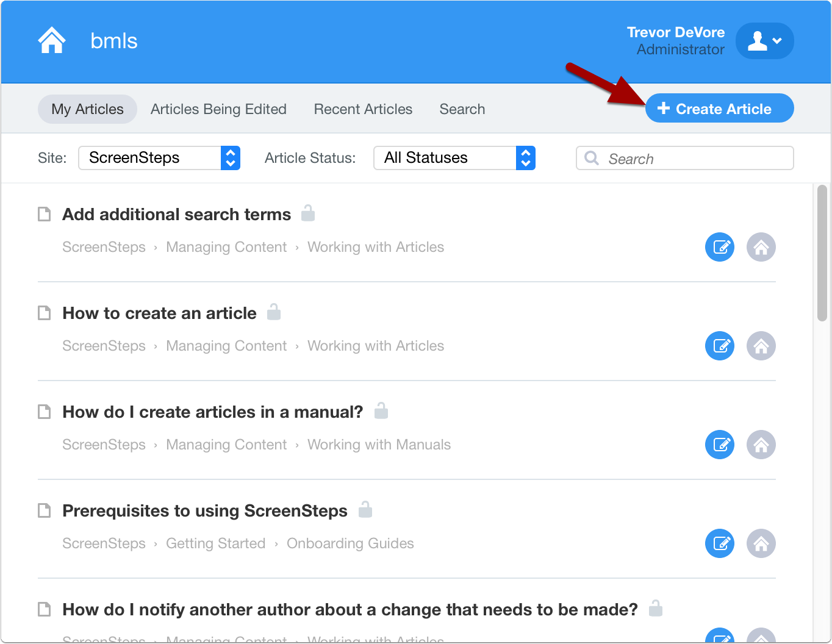
Task: Click Working with Articles under How to create an article
Action: [376, 346]
